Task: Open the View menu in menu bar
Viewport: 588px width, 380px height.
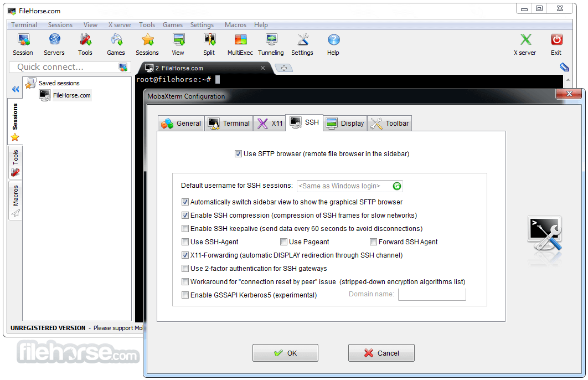Action: (90, 25)
